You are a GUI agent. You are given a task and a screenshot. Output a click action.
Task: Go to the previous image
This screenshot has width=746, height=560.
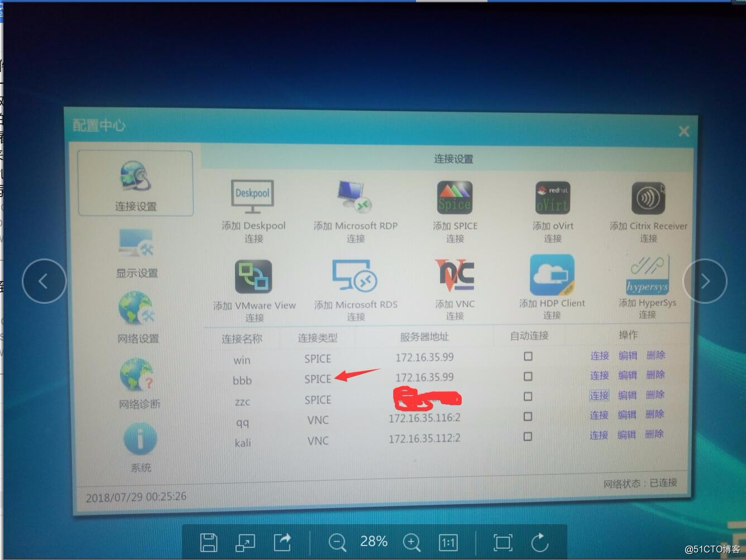44,281
